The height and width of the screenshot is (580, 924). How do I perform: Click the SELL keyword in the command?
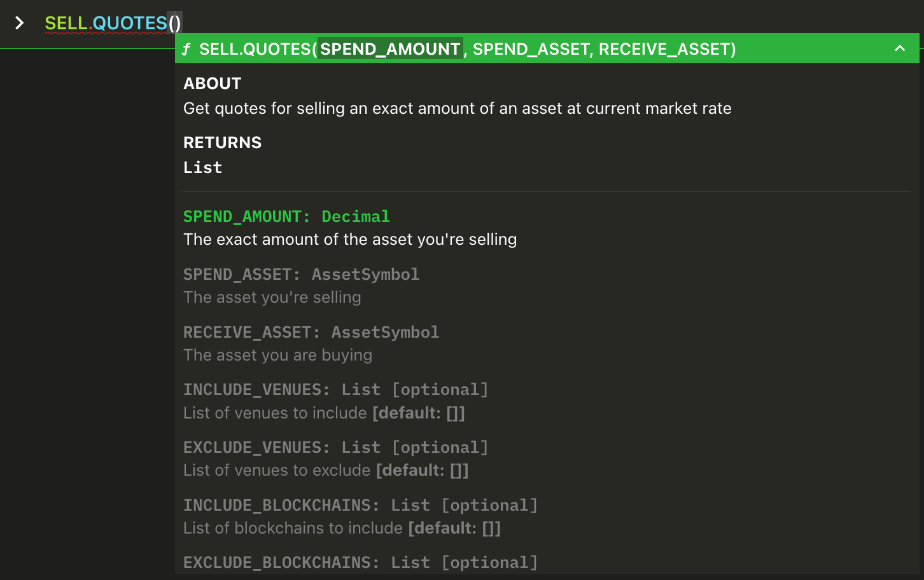click(x=66, y=24)
